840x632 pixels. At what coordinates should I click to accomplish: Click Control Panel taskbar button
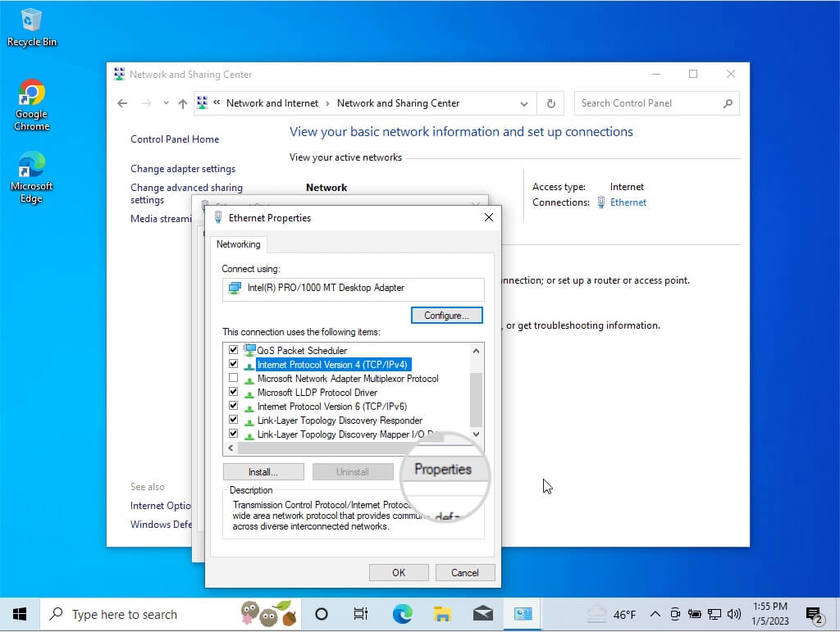[x=523, y=614]
